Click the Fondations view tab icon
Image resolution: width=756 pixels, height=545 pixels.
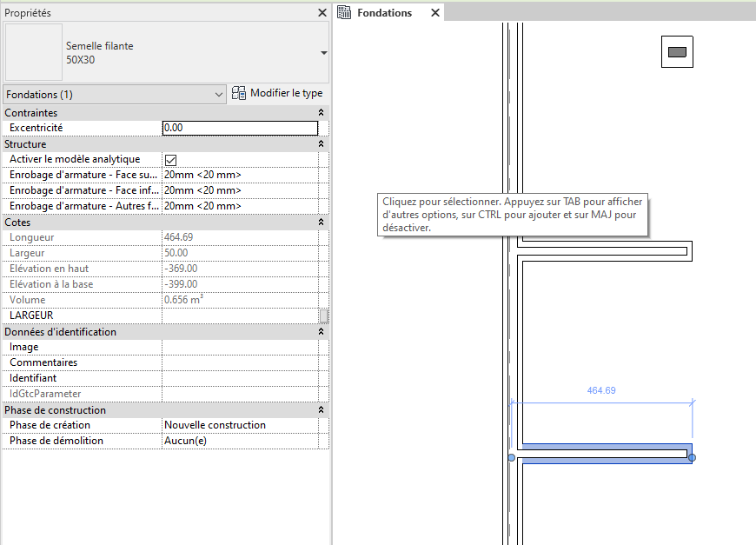(345, 13)
